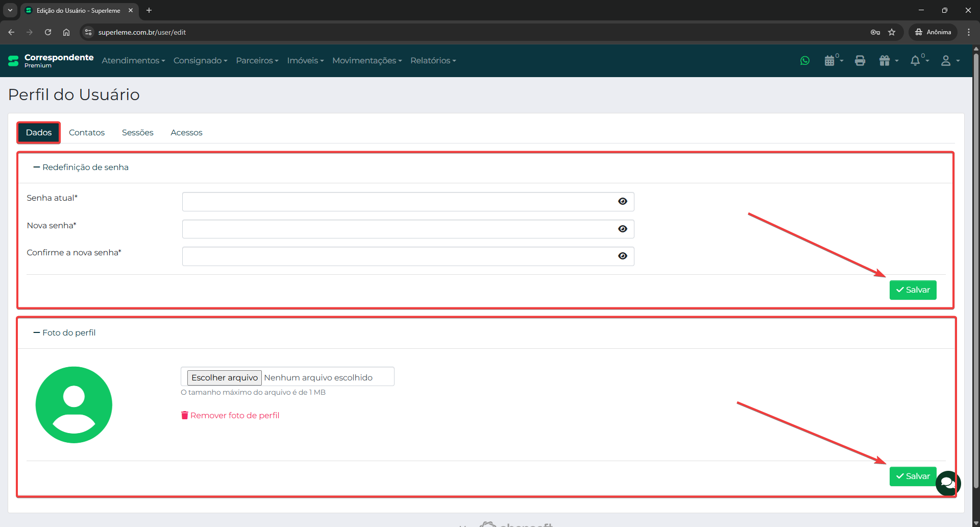Click the Superleme Correspondente logo
Viewport: 980px width, 527px height.
(51, 61)
